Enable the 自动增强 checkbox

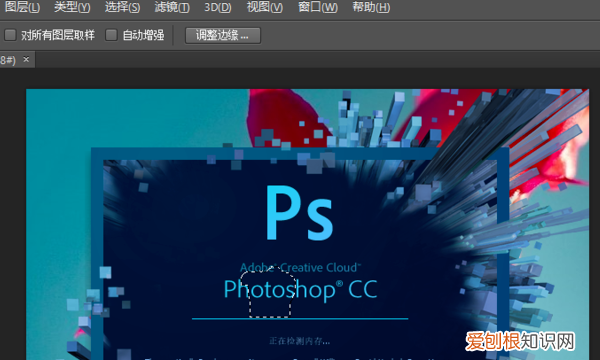pos(111,35)
